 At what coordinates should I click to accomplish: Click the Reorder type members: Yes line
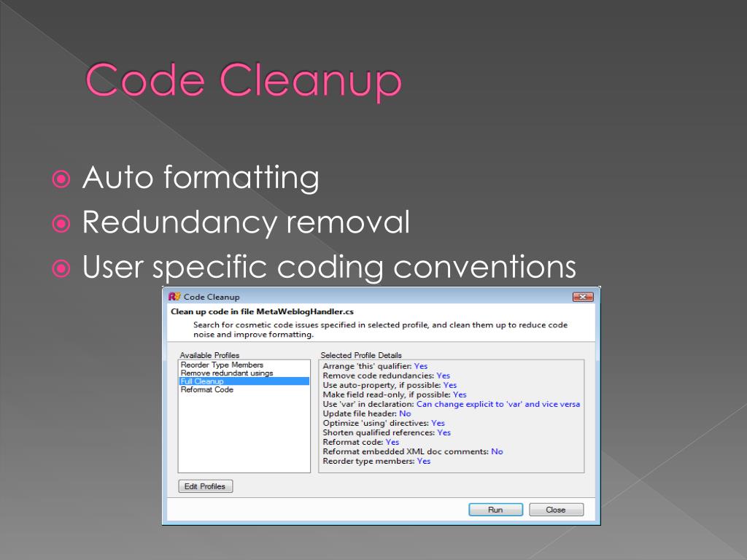(x=376, y=462)
